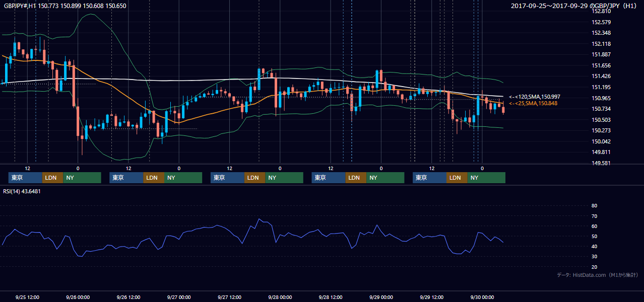Click the 9/29 00:00 date label
The height and width of the screenshot is (302, 644).
point(381,297)
